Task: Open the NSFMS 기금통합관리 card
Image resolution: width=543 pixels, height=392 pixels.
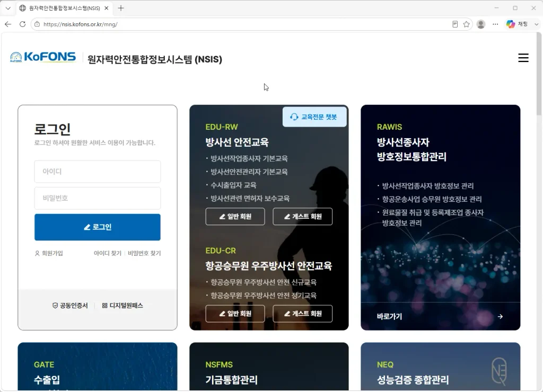Action: [x=269, y=367]
